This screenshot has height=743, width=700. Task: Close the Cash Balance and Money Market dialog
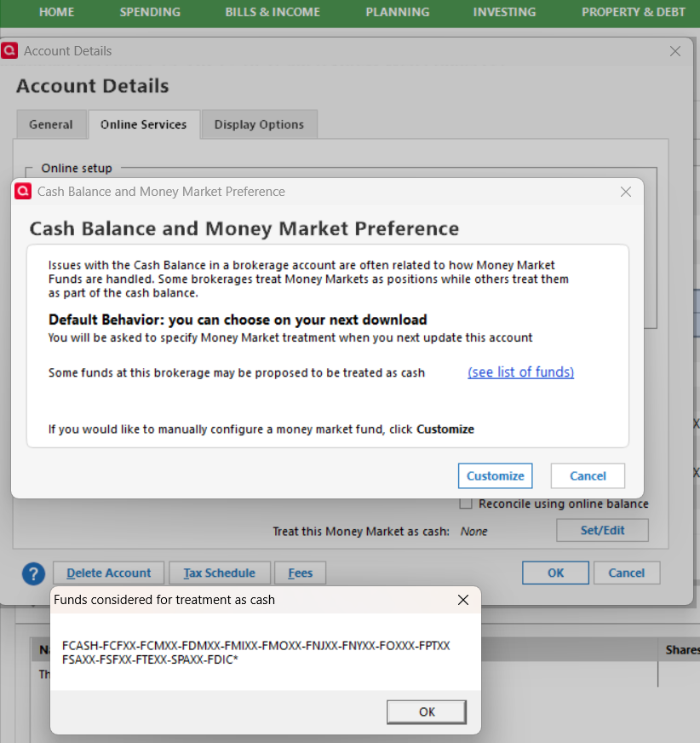click(x=626, y=192)
